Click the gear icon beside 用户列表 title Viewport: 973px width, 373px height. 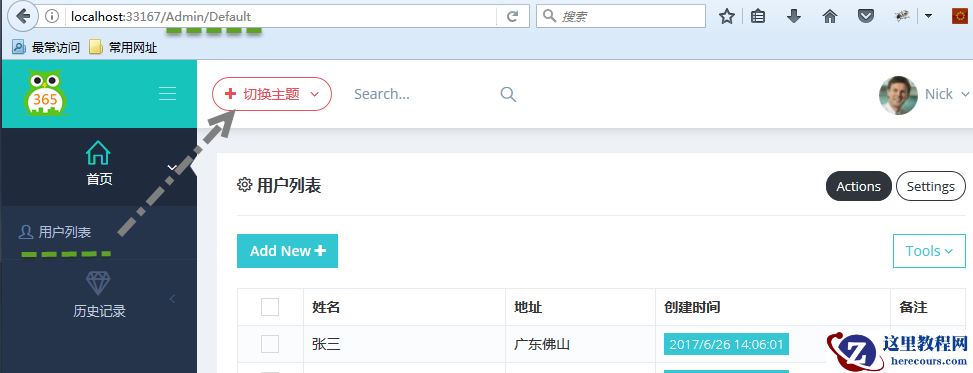(x=244, y=185)
